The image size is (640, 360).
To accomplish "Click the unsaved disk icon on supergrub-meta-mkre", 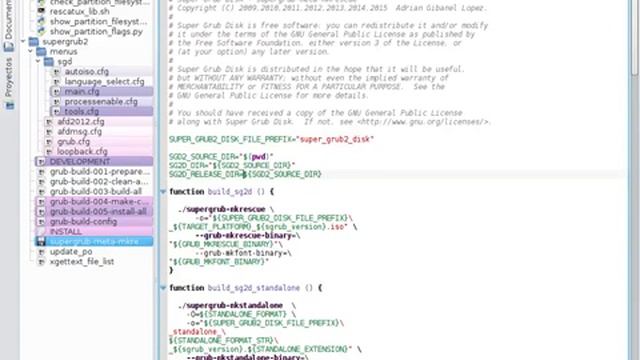I will pyautogui.click(x=41, y=242).
